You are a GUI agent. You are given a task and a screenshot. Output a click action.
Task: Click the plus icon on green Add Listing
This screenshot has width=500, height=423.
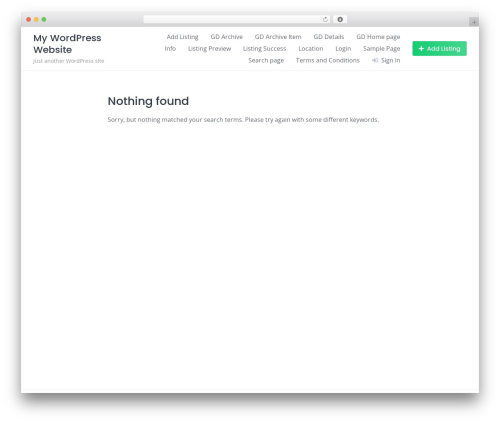click(x=421, y=49)
